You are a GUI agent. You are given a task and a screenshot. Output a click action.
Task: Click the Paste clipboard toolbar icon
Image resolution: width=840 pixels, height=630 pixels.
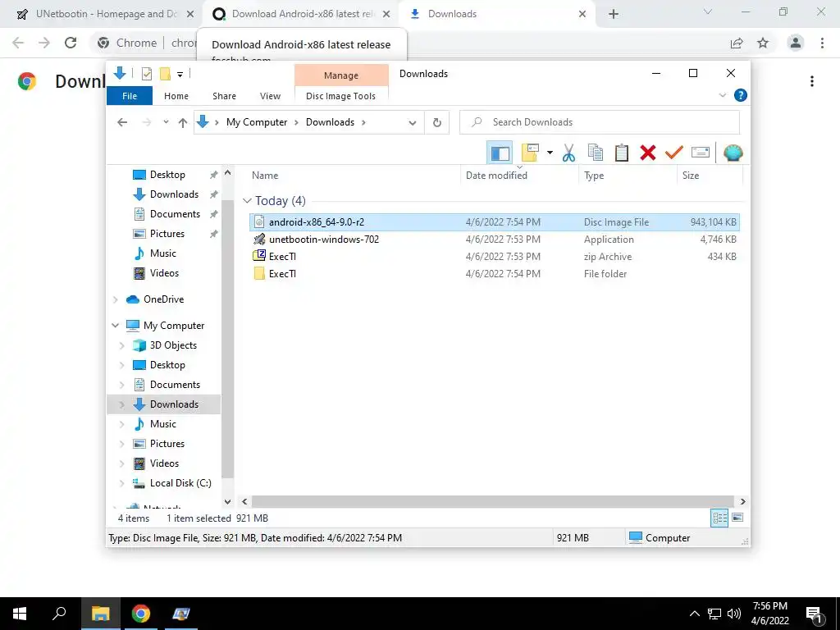click(x=622, y=153)
